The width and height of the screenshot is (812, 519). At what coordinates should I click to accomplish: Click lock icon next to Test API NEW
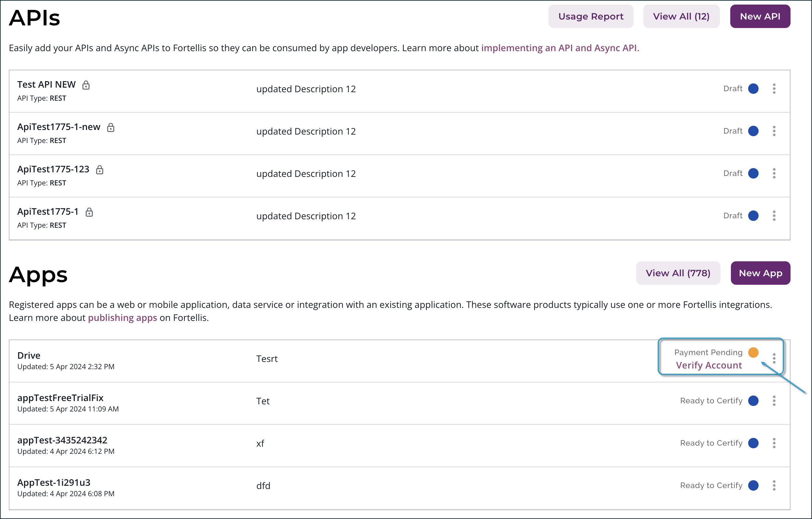coord(86,85)
